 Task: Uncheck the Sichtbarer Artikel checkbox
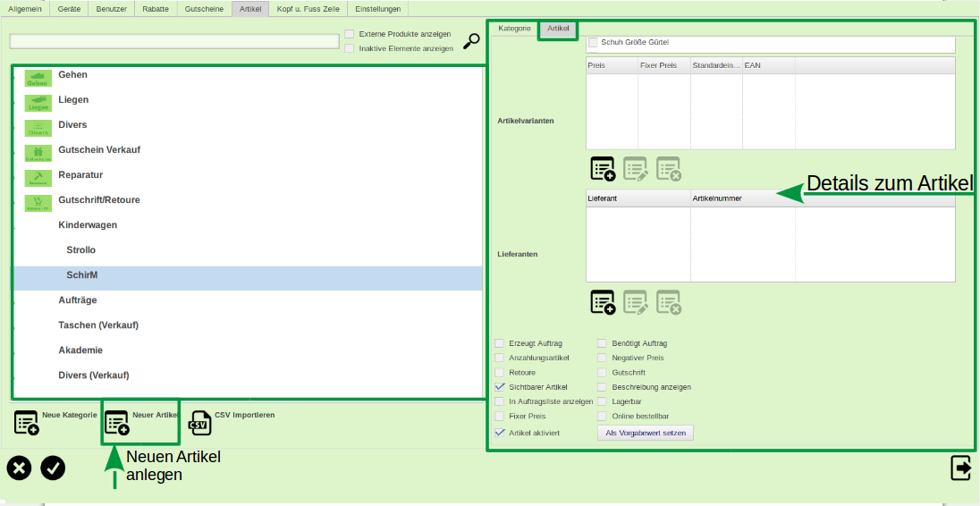coord(500,387)
